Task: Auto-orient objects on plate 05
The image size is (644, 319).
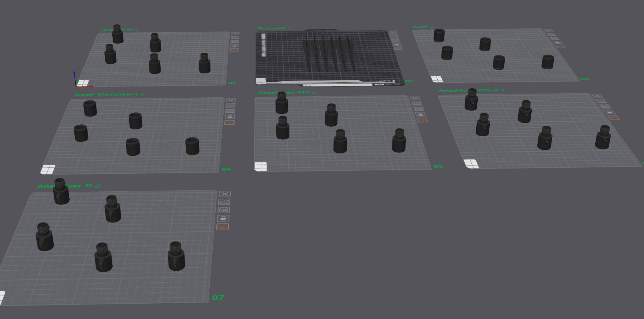Action: [x=416, y=103]
